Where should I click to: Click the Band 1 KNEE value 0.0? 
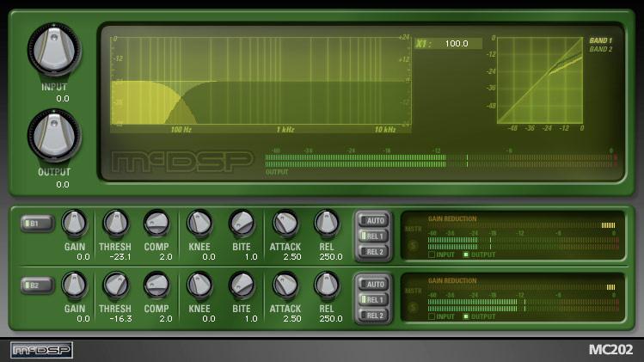[209, 257]
